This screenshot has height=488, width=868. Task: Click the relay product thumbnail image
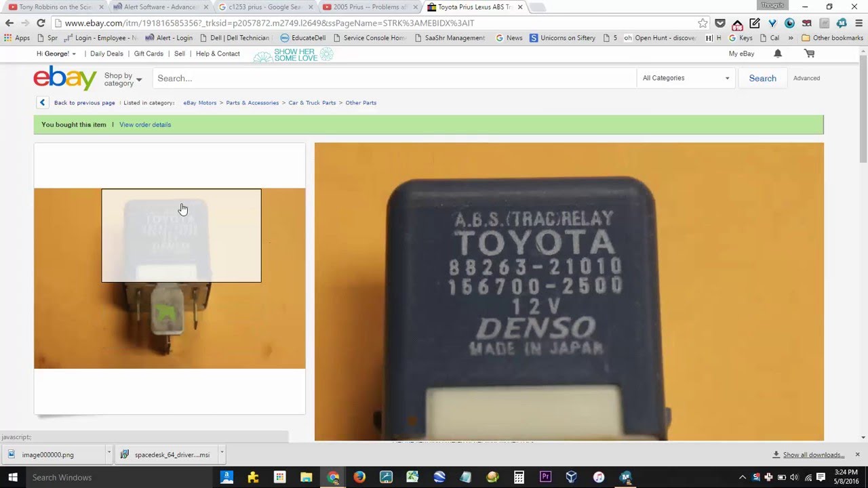tap(170, 279)
